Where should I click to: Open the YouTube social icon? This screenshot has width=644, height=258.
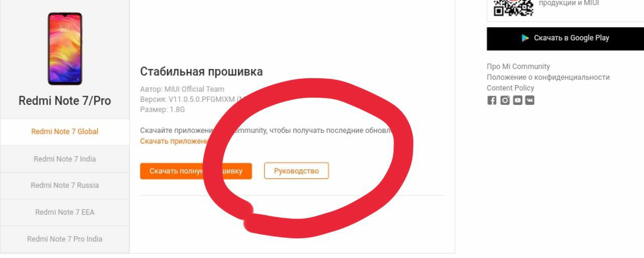tap(517, 100)
